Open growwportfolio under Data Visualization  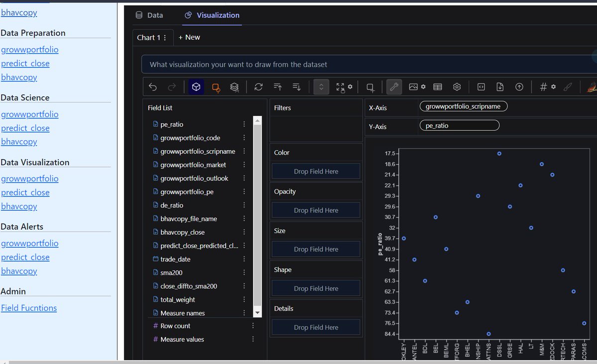(x=30, y=179)
